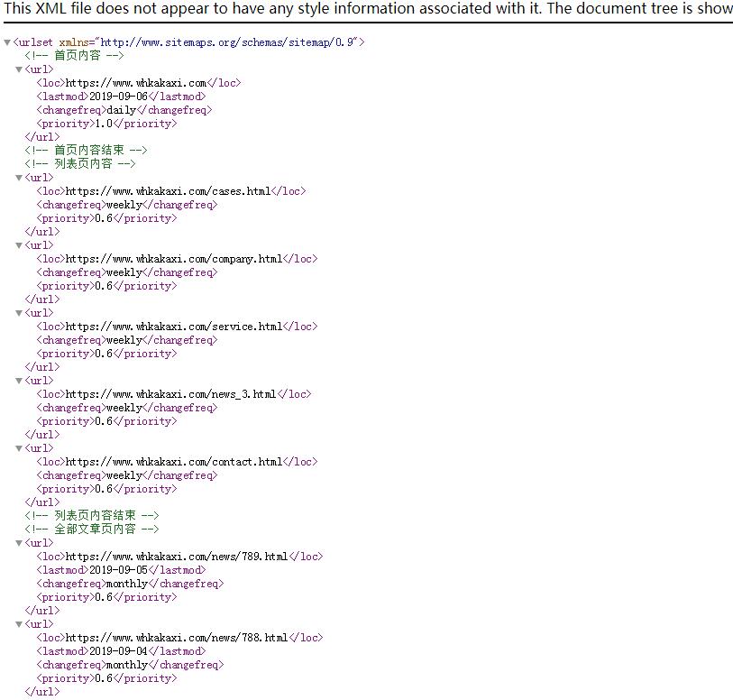Click the news_3.html loc URL
Image resolution: width=733 pixels, height=700 pixels.
pyautogui.click(x=170, y=394)
